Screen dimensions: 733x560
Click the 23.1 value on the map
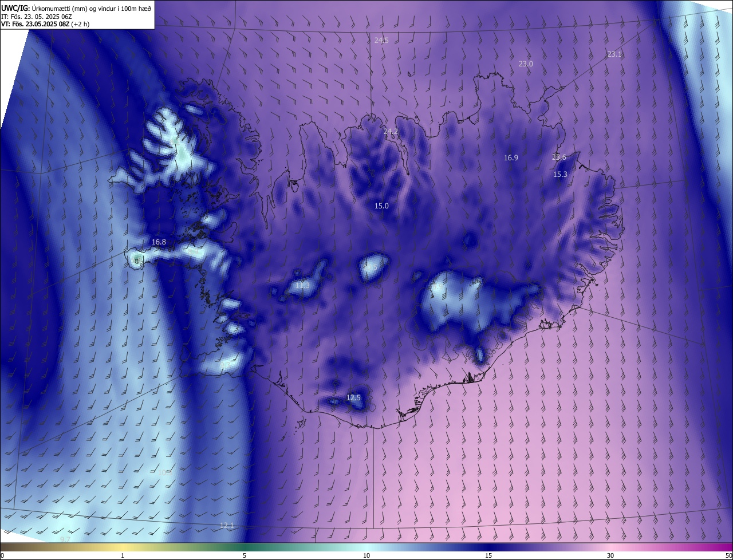[614, 54]
